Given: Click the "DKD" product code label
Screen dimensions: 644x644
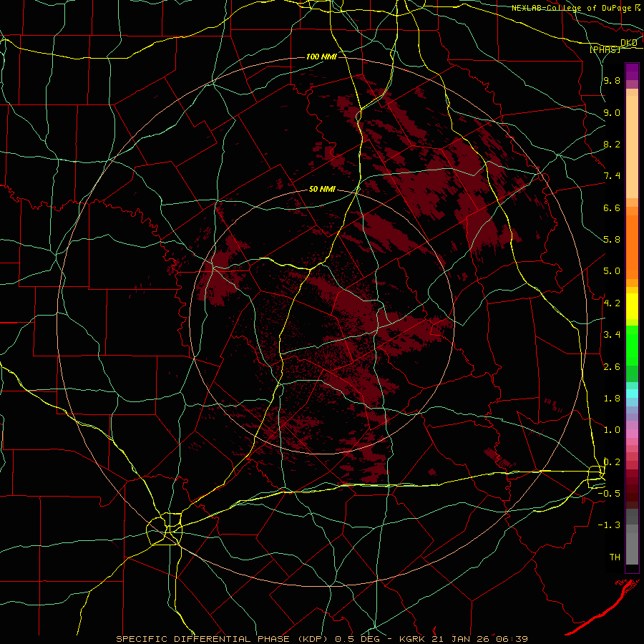Looking at the screenshot, I should pos(629,43).
